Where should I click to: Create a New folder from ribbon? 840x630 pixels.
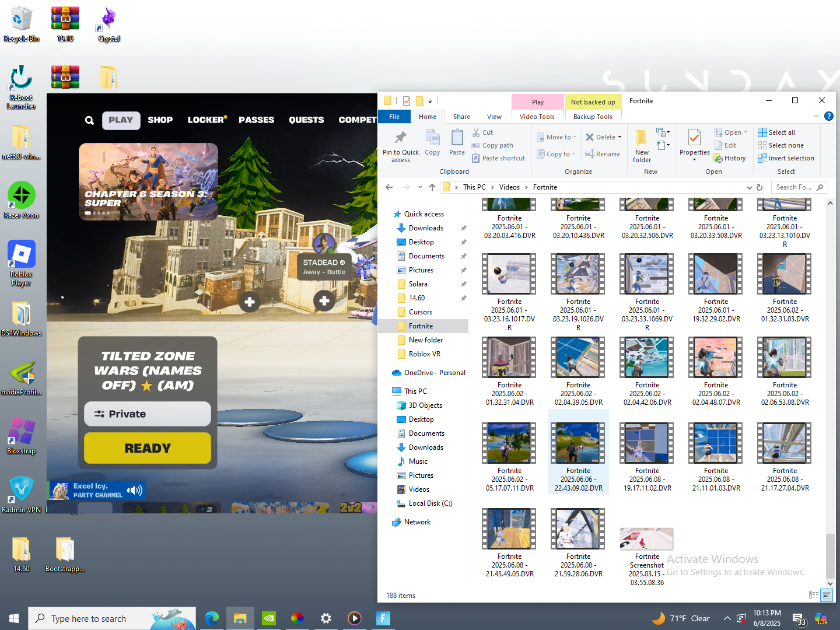[x=642, y=145]
